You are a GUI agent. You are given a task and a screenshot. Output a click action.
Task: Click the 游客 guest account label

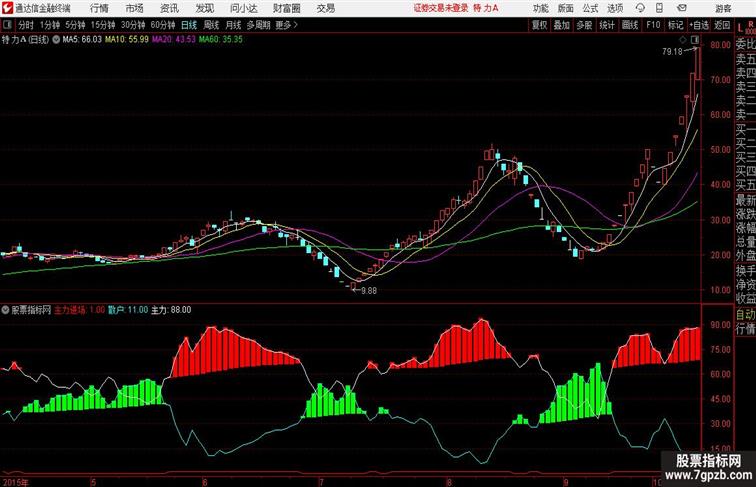pyautogui.click(x=723, y=8)
